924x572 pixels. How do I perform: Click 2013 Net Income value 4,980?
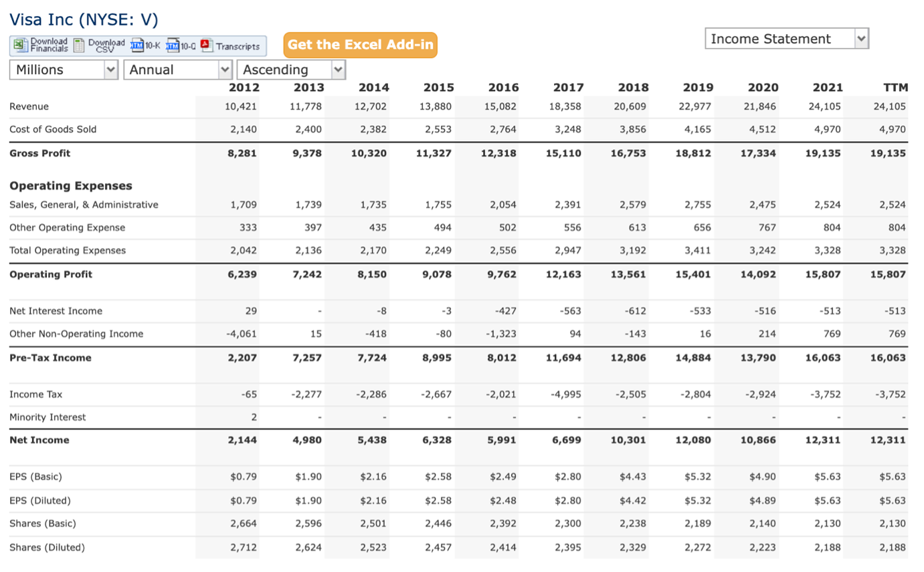308,440
